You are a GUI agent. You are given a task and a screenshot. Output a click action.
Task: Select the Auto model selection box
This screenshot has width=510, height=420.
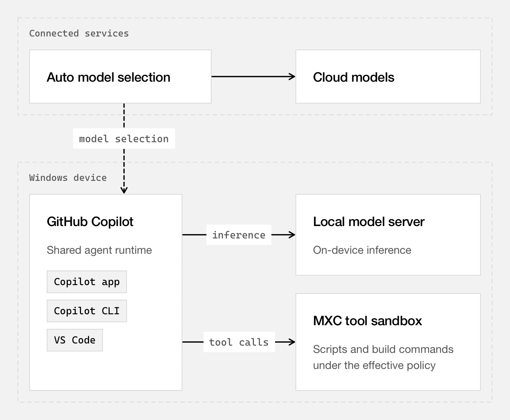[x=120, y=77]
